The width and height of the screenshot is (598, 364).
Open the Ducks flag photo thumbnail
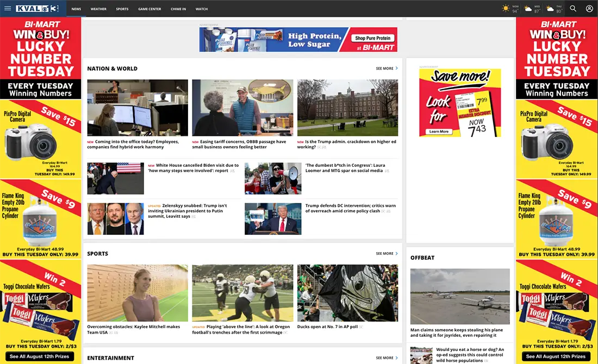pyautogui.click(x=347, y=293)
